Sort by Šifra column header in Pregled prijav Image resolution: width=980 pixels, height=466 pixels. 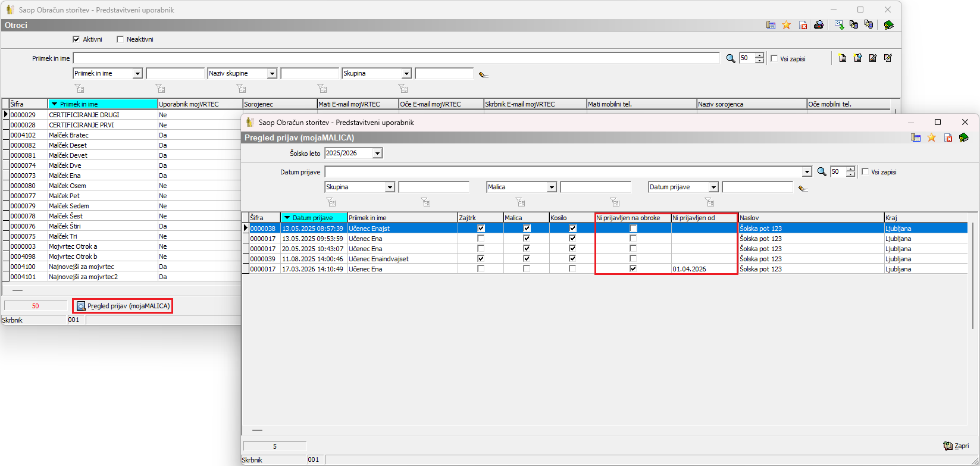(264, 218)
